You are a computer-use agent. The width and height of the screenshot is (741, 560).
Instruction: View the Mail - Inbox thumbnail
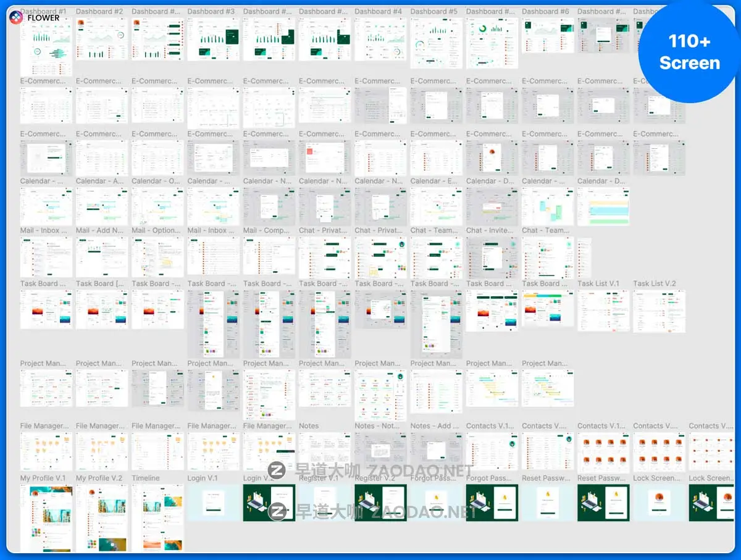[46, 257]
